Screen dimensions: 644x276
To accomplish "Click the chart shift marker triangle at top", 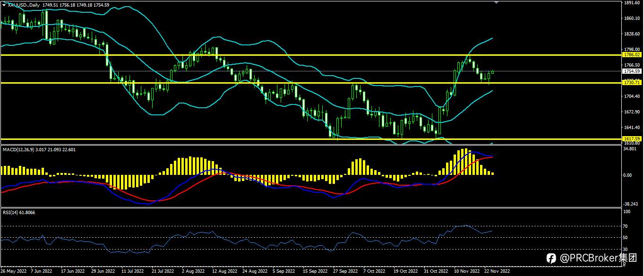I will coord(496,2).
